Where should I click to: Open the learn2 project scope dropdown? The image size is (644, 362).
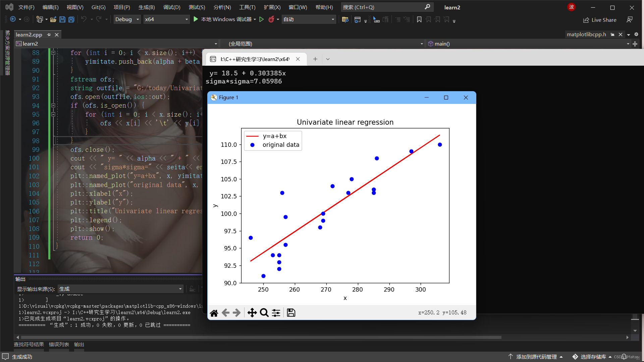117,44
